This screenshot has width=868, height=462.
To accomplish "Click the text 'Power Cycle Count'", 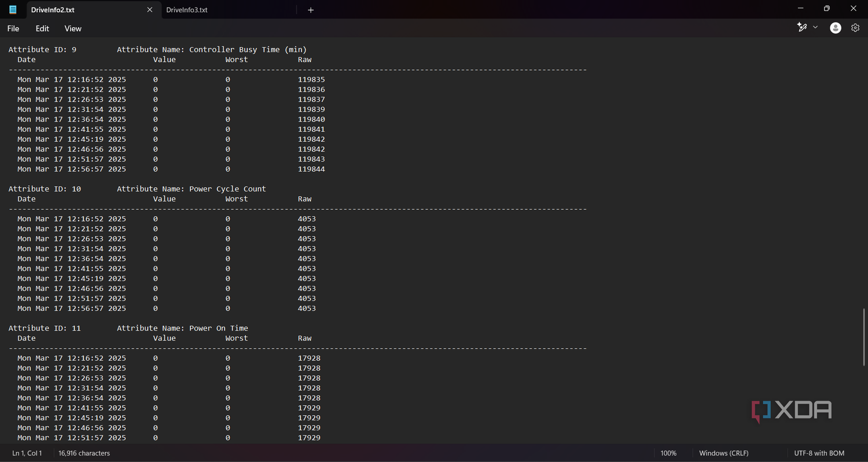I will click(227, 189).
